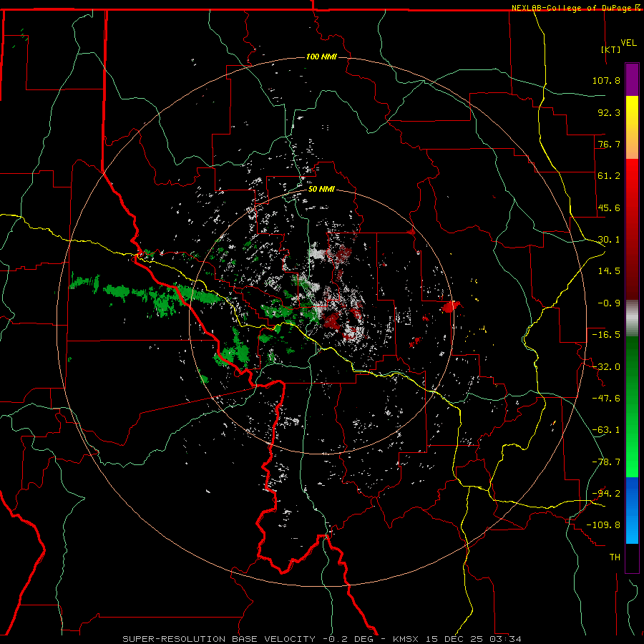Viewport: 644px width, 644px height.
Task: Select the -78.7 legend value
Action: [x=606, y=462]
